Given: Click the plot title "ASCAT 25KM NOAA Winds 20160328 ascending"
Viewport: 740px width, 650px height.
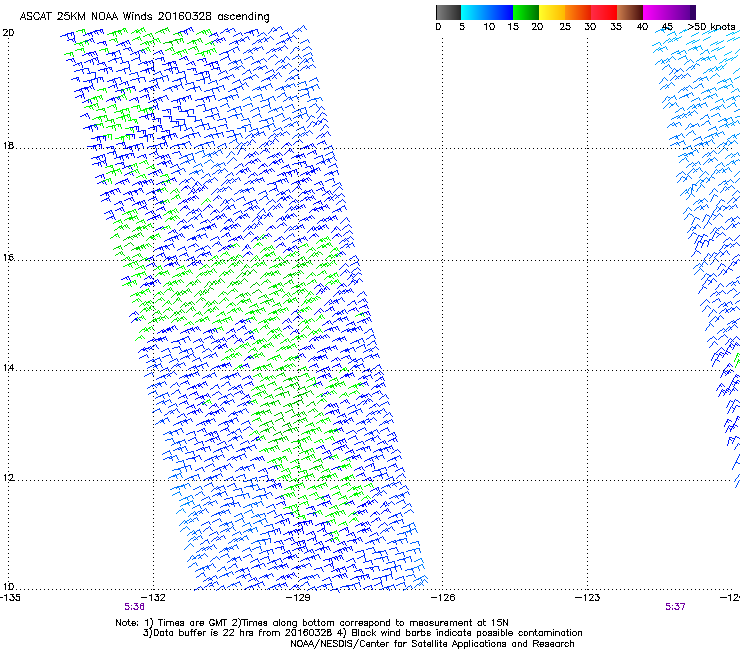Looking at the screenshot, I should pos(144,17).
